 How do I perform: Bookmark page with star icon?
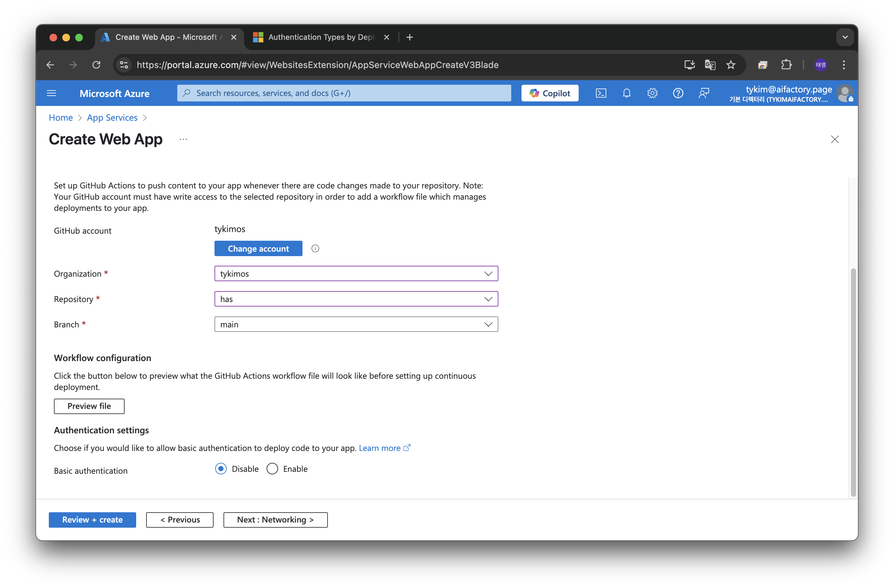coord(731,65)
